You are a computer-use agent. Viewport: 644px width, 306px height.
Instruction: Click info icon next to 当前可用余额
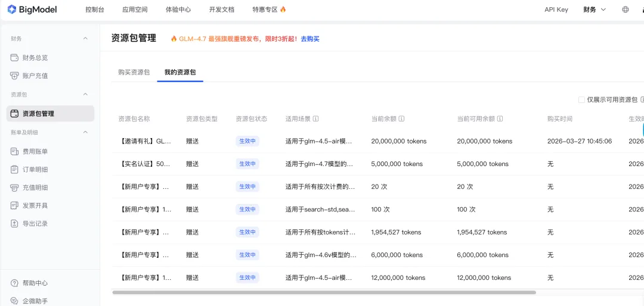pyautogui.click(x=500, y=118)
